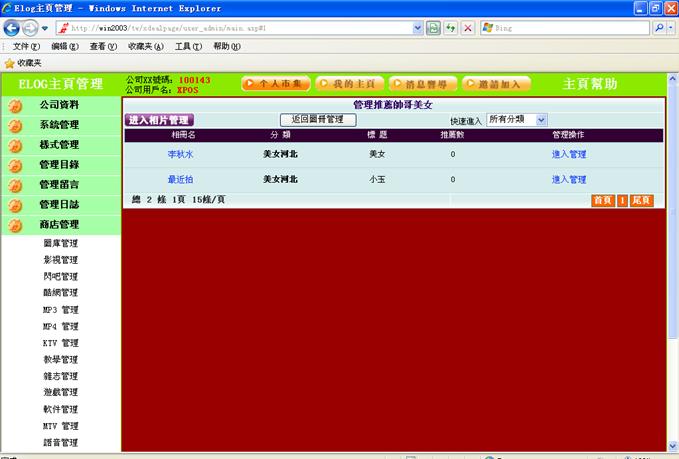
Task: Click 進入管理 for the 最近拍 album
Action: (569, 179)
